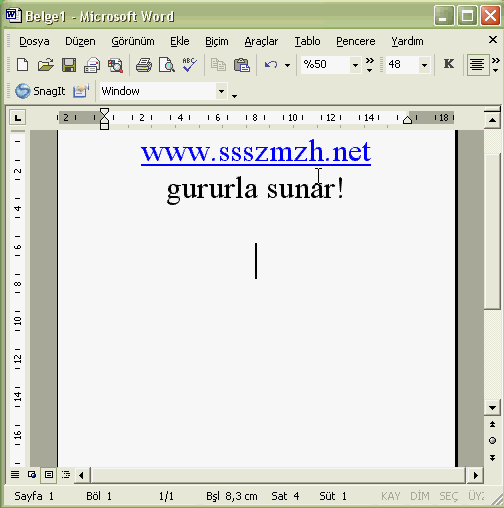This screenshot has width=504, height=508.
Task: Expand the %50 zoom dropdown
Action: point(355,65)
